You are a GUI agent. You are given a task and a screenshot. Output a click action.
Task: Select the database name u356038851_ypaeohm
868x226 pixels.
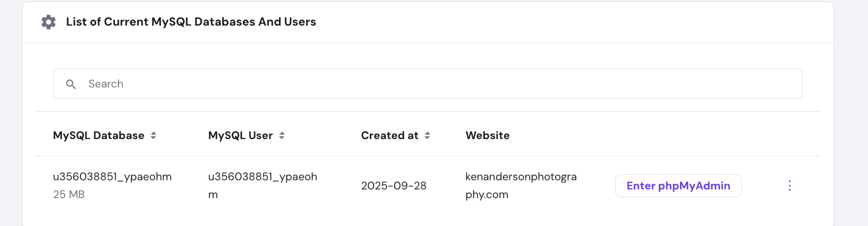click(112, 177)
